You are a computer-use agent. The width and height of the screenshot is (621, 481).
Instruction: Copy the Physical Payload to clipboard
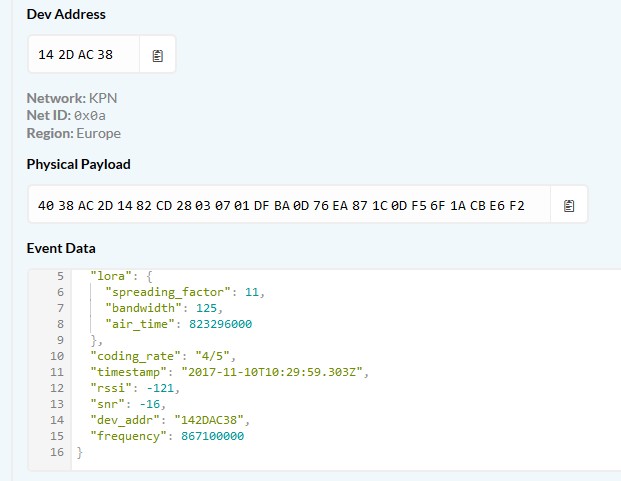[x=569, y=205]
